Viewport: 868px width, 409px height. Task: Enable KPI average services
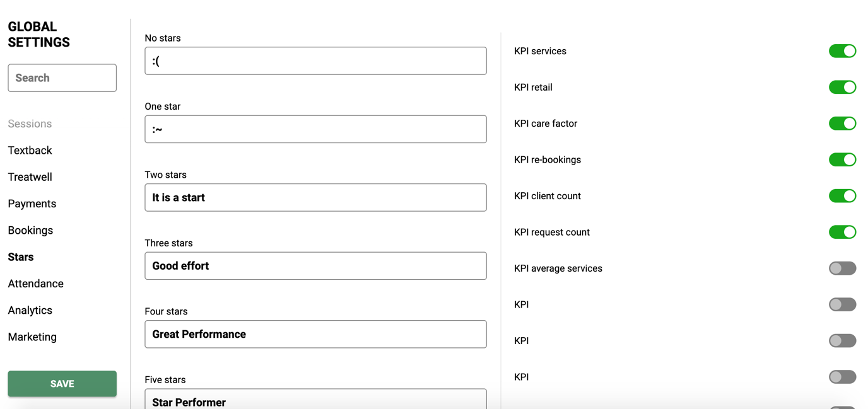(843, 268)
